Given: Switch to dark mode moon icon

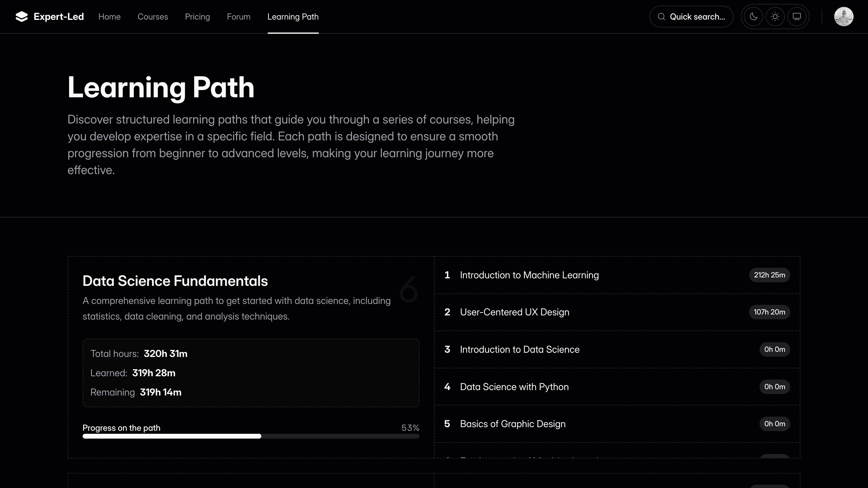Looking at the screenshot, I should [753, 17].
